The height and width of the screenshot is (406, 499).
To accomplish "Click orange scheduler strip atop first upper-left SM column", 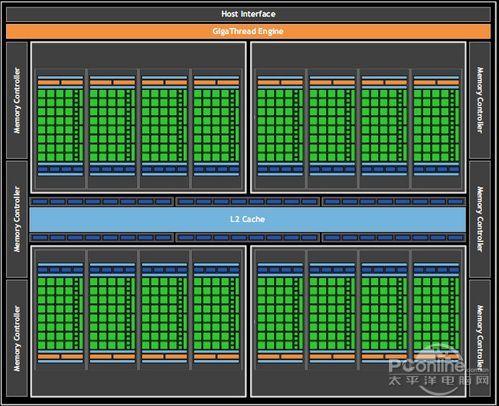I will 60,82.
